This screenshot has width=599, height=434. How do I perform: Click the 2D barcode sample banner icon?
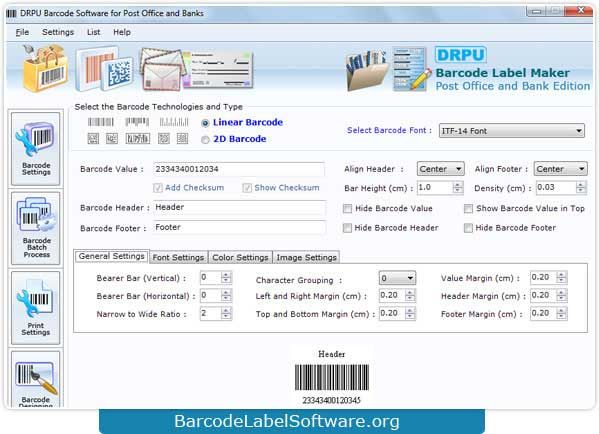[104, 69]
